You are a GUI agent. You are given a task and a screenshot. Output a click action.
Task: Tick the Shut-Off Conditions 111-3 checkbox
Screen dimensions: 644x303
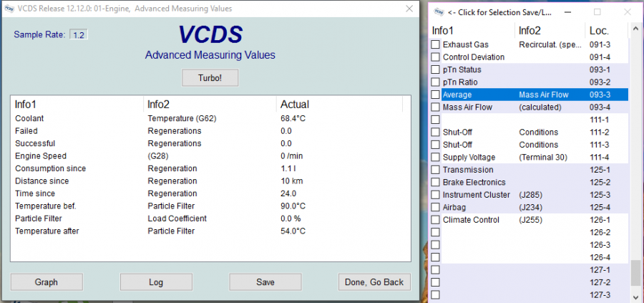(435, 145)
